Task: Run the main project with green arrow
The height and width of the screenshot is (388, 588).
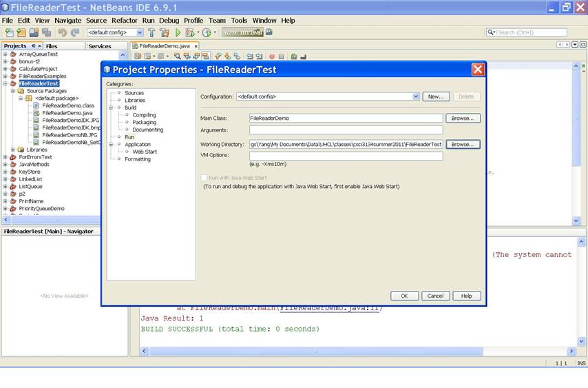Action: [x=178, y=32]
